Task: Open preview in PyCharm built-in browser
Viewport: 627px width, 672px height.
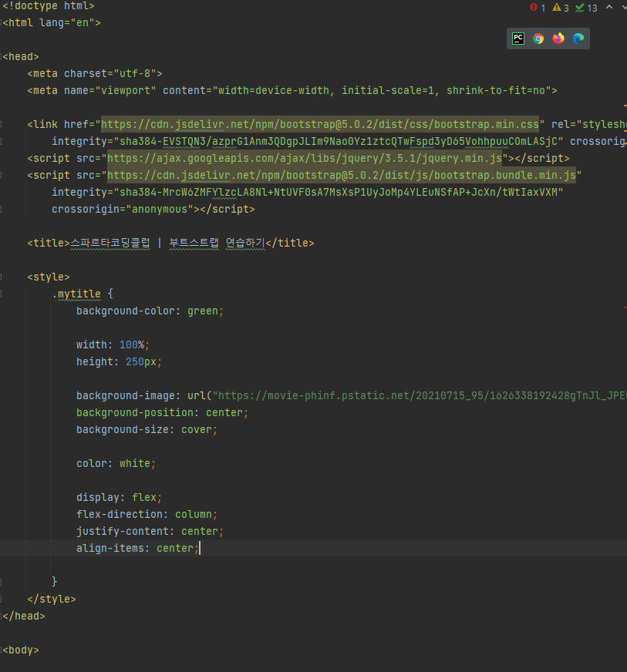Action: pos(518,39)
